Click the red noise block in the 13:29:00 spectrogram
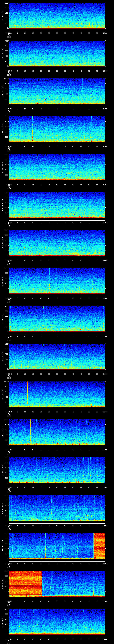This screenshot has height=644, width=114. point(25,584)
